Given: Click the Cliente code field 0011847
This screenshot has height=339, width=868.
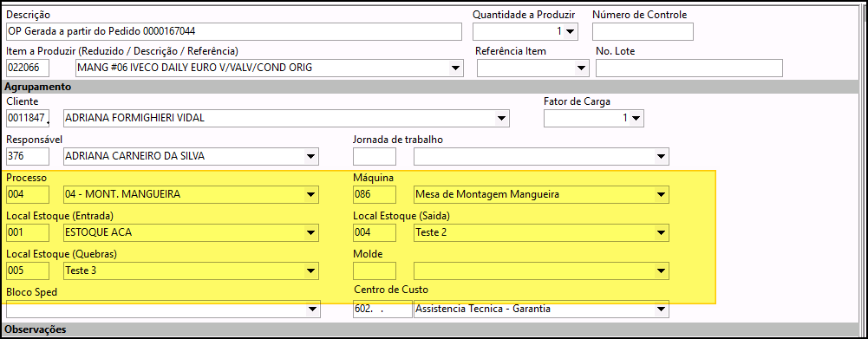Looking at the screenshot, I should pyautogui.click(x=28, y=118).
